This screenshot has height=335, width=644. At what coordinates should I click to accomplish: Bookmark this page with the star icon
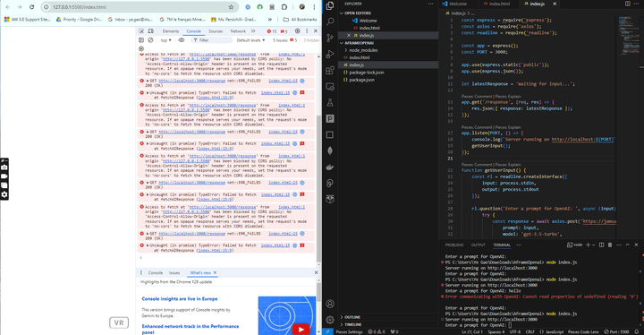pyautogui.click(x=231, y=7)
